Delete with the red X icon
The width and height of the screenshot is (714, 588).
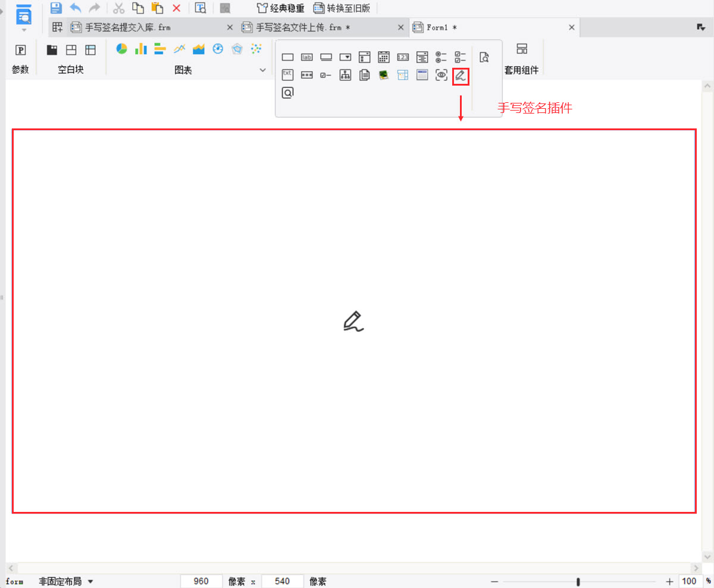click(x=176, y=8)
